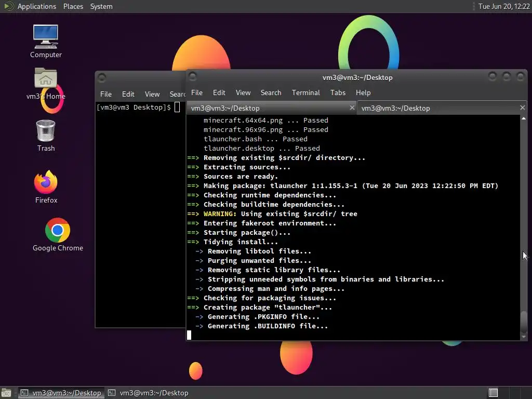532x399 pixels.
Task: Click the line 'Generating .BUILDINFO file...'
Action: click(268, 326)
